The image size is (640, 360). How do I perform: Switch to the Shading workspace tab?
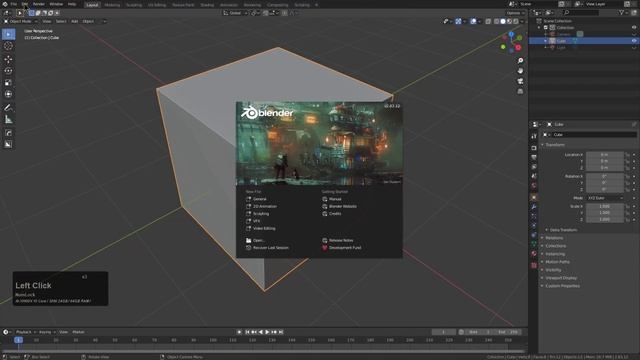tap(207, 5)
